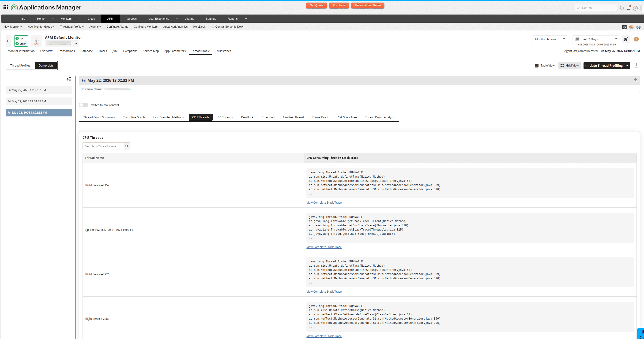Switch to the Flame Graph tab
The width and height of the screenshot is (644, 339).
pos(321,117)
